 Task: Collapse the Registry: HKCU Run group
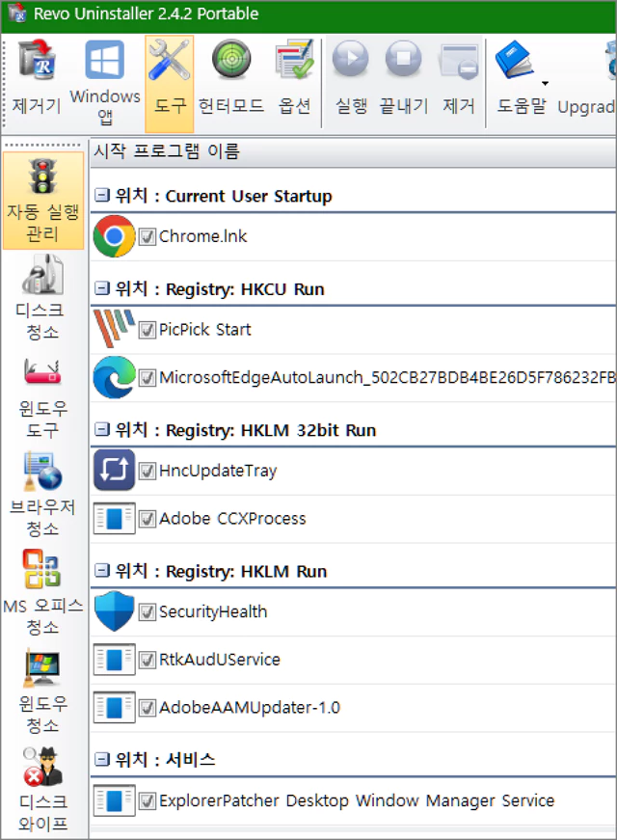pyautogui.click(x=102, y=288)
